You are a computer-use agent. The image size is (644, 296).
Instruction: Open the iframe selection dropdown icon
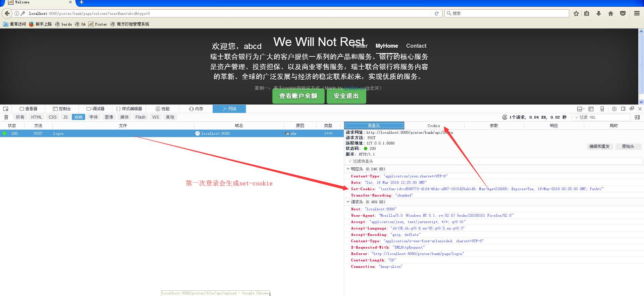point(581,109)
